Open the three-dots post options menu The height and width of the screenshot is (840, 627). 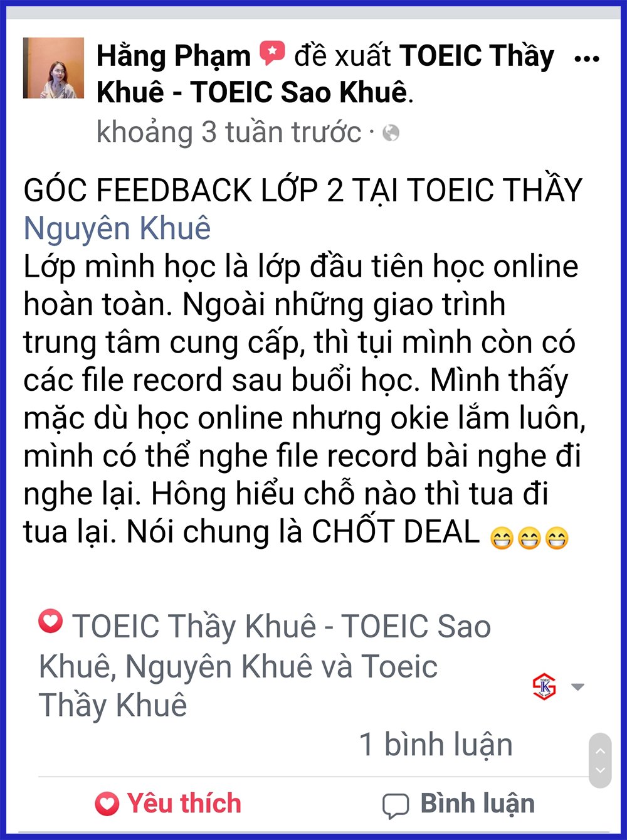(587, 59)
